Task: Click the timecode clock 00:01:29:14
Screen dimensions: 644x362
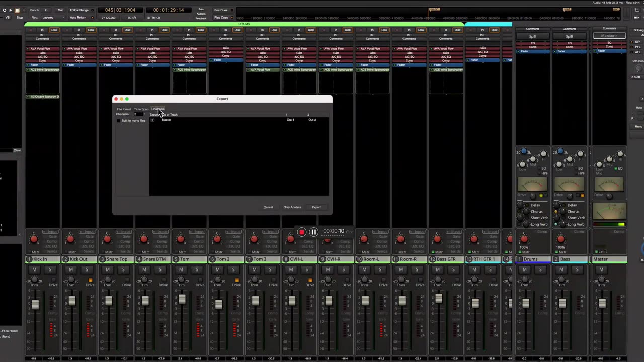Action: (169, 10)
